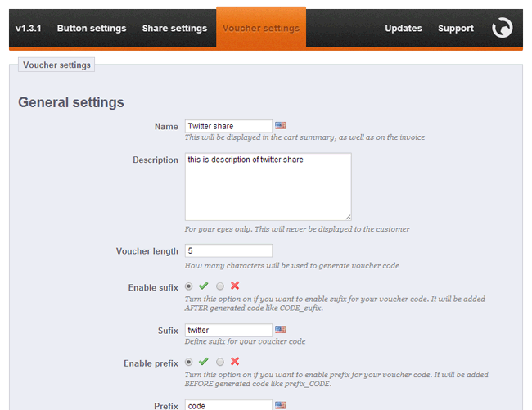Open the Updates tab
This screenshot has width=532, height=410.
tap(404, 28)
